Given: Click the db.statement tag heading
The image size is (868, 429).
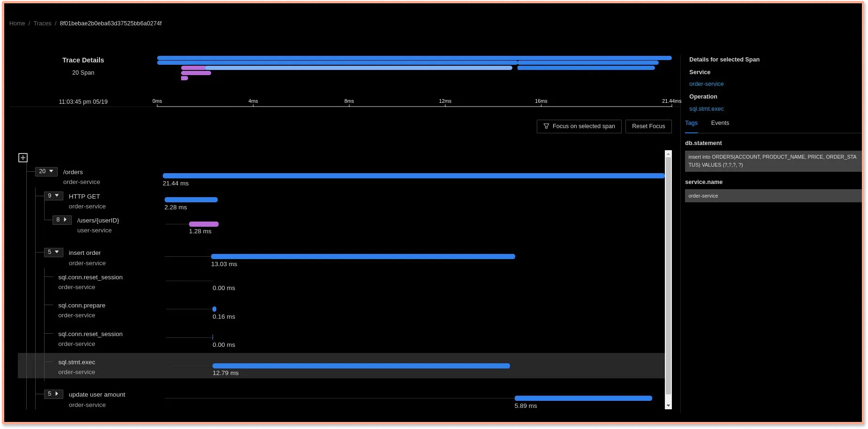Looking at the screenshot, I should coord(703,143).
